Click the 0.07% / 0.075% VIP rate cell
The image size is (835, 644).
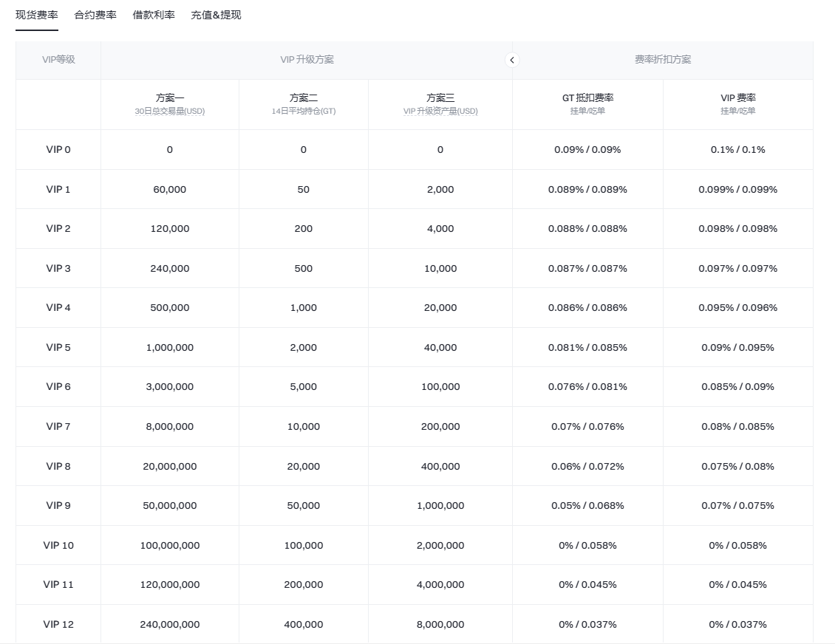[x=738, y=506]
